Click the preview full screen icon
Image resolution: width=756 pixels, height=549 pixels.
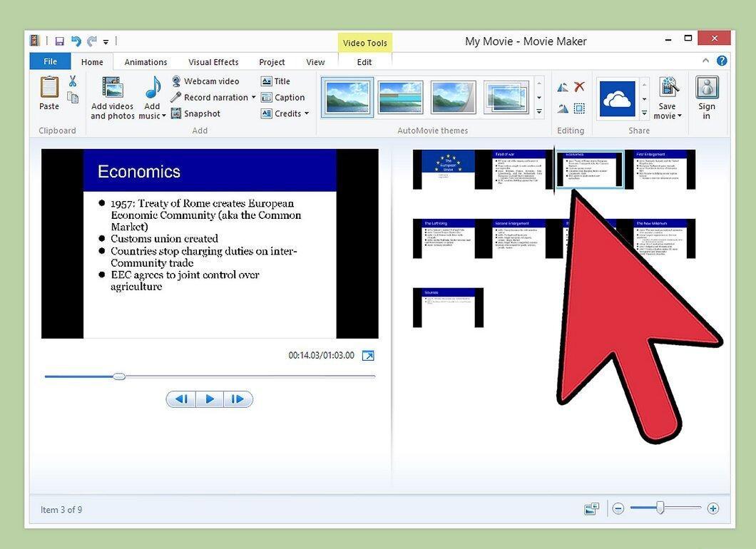[368, 356]
